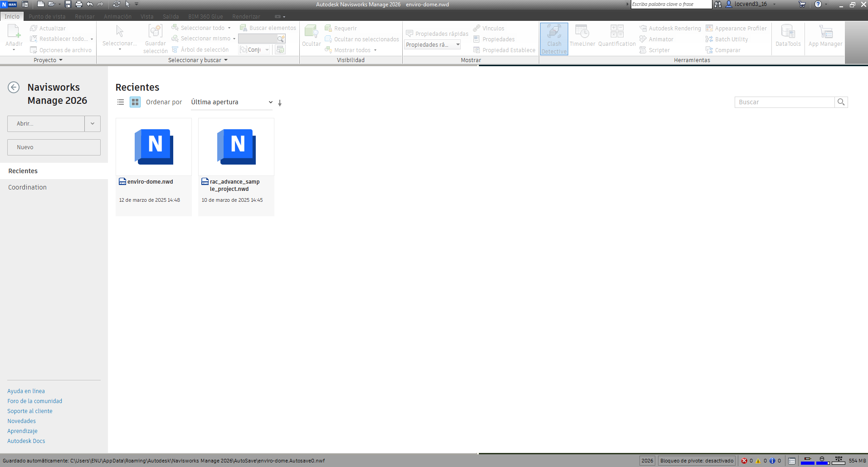868x467 pixels.
Task: Click the yellow warning indicator in status bar
Action: pyautogui.click(x=758, y=461)
